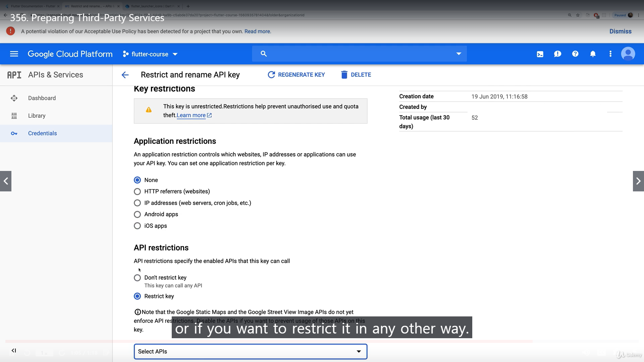Open the hamburger navigation menu
This screenshot has height=362, width=644.
[x=14, y=54]
